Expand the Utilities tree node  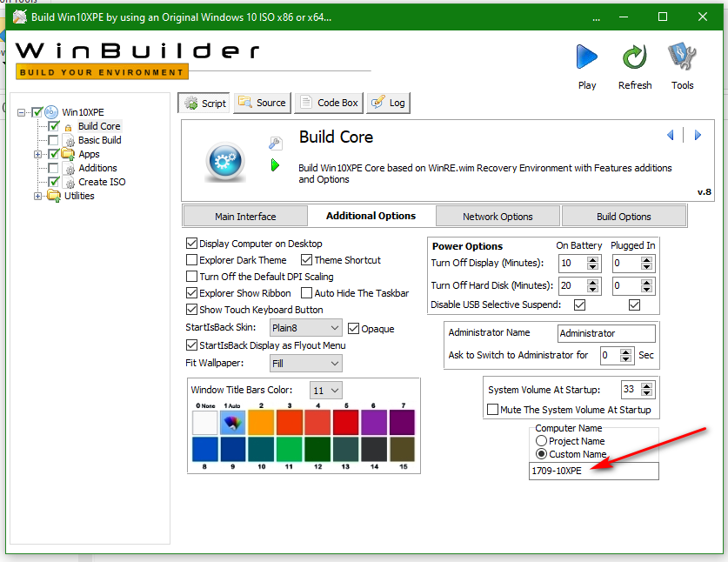tap(37, 196)
